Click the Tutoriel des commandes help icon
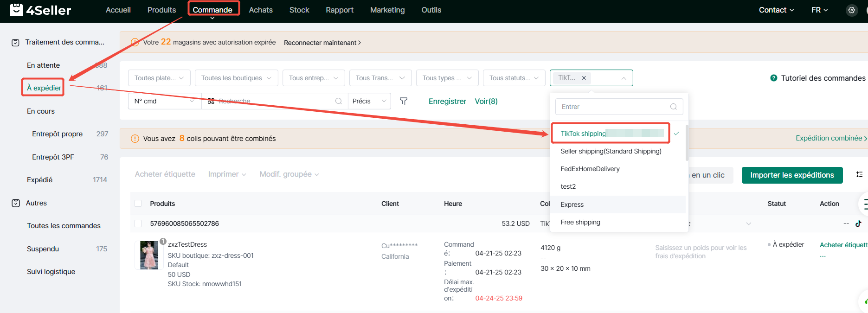This screenshot has width=868, height=313. (774, 78)
